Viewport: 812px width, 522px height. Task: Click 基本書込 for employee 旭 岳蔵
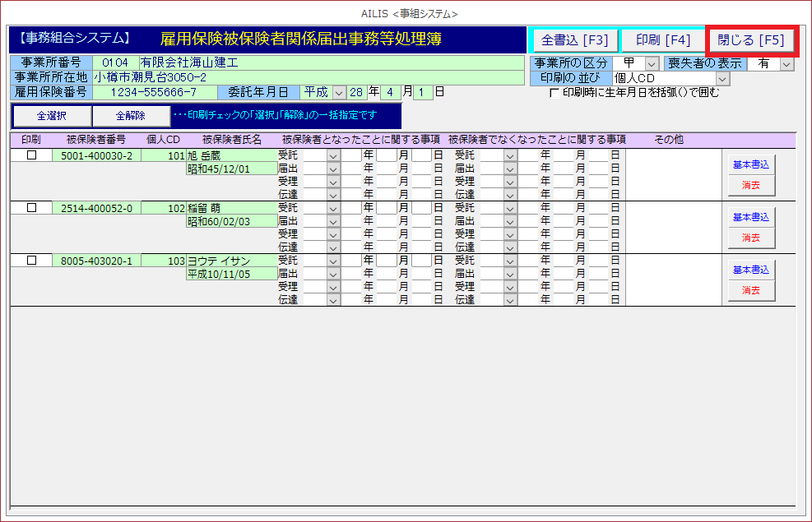[750, 164]
